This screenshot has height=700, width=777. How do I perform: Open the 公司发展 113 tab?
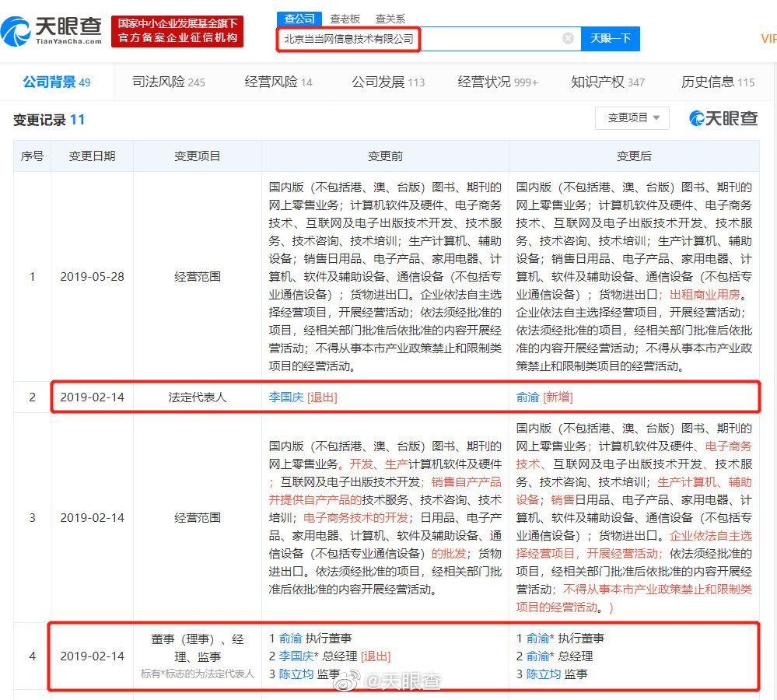point(388,82)
